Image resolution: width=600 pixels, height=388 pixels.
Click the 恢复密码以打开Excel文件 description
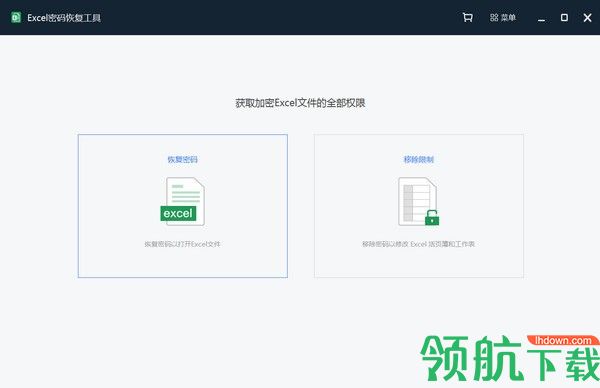(182, 244)
